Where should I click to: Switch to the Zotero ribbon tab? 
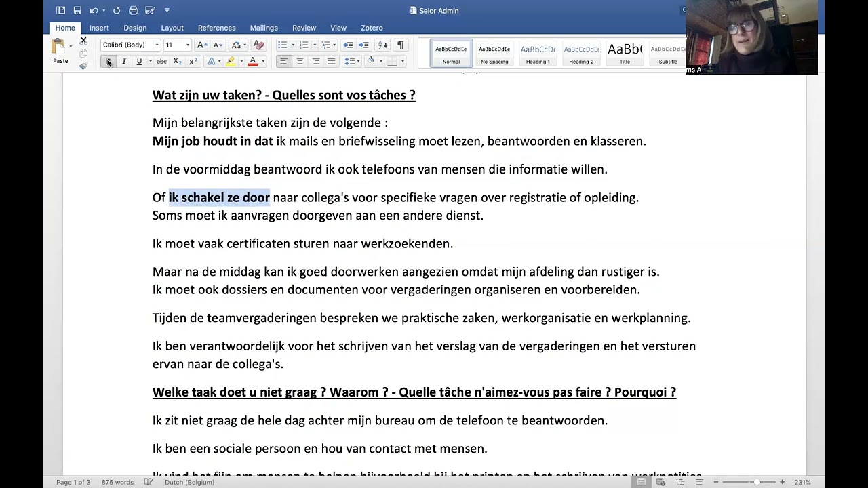pyautogui.click(x=372, y=28)
